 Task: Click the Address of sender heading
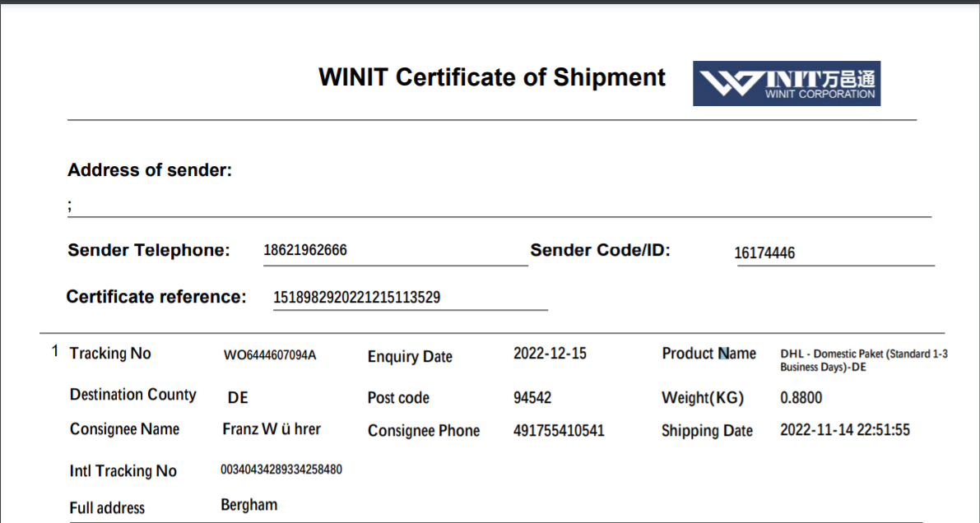tap(150, 170)
